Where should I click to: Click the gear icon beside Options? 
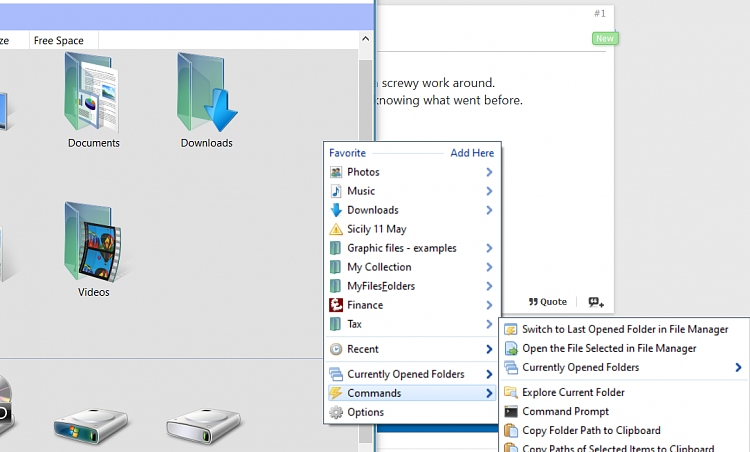pyautogui.click(x=336, y=412)
